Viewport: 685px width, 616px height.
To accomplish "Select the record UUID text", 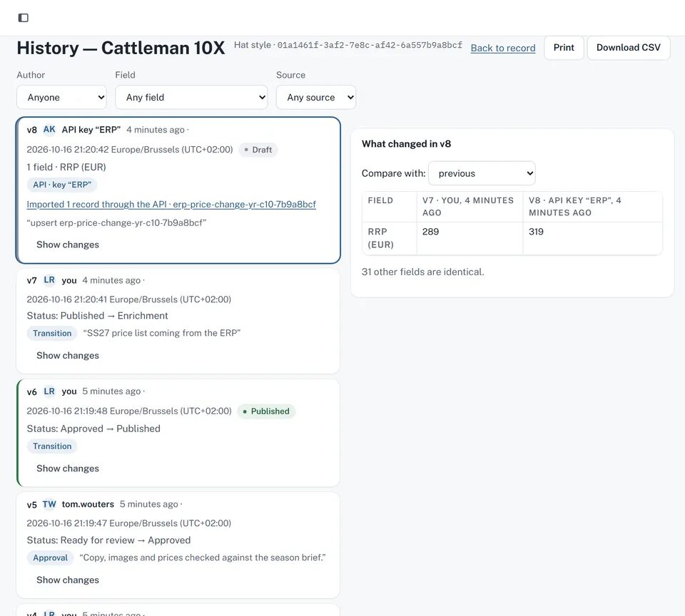I will [x=370, y=45].
